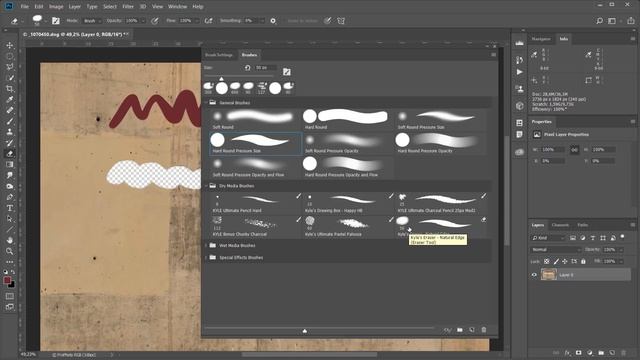Viewport: 640px width, 360px height.
Task: Switch to Channels tab
Action: (560, 225)
